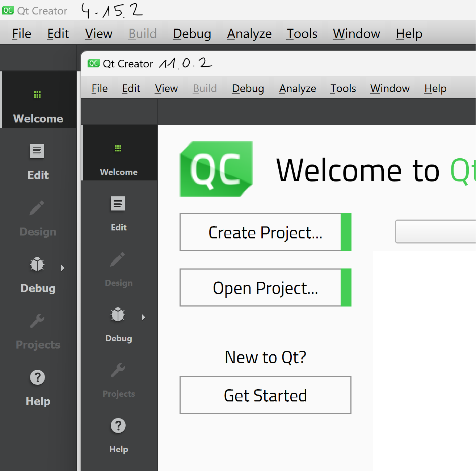Open Welcome mode in Qt Creator 4.15.2 sidebar
The height and width of the screenshot is (471, 476).
(x=38, y=100)
